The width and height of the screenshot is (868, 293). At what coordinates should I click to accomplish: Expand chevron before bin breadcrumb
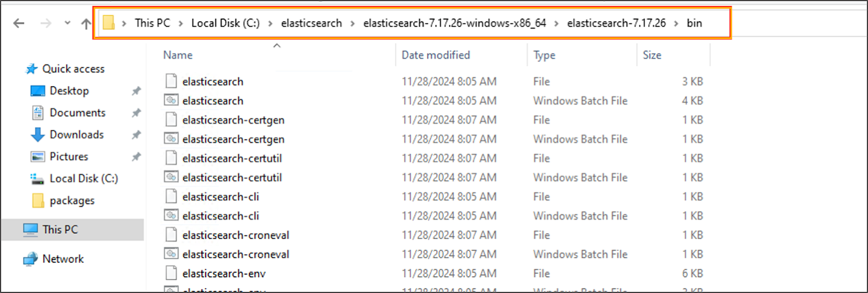click(x=676, y=23)
